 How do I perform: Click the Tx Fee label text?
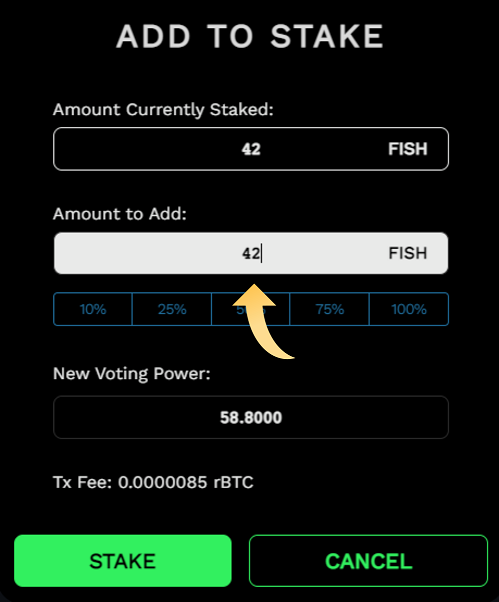(x=82, y=482)
